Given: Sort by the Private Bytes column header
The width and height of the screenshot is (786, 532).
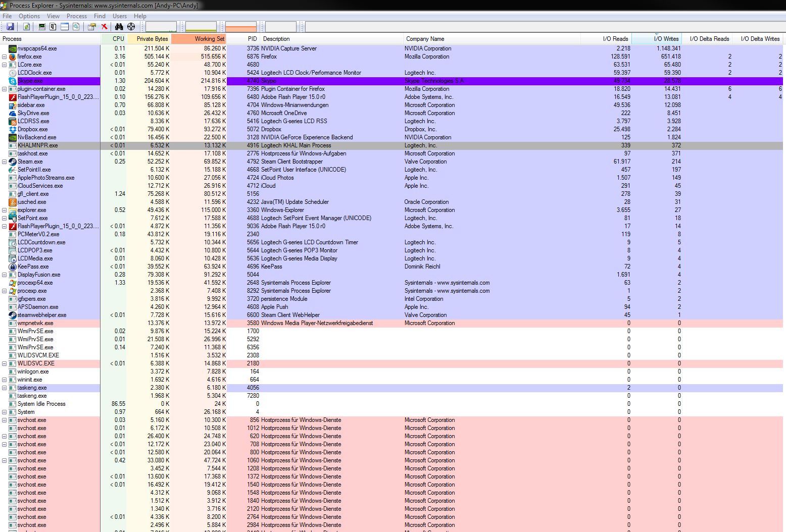Looking at the screenshot, I should click(x=149, y=39).
